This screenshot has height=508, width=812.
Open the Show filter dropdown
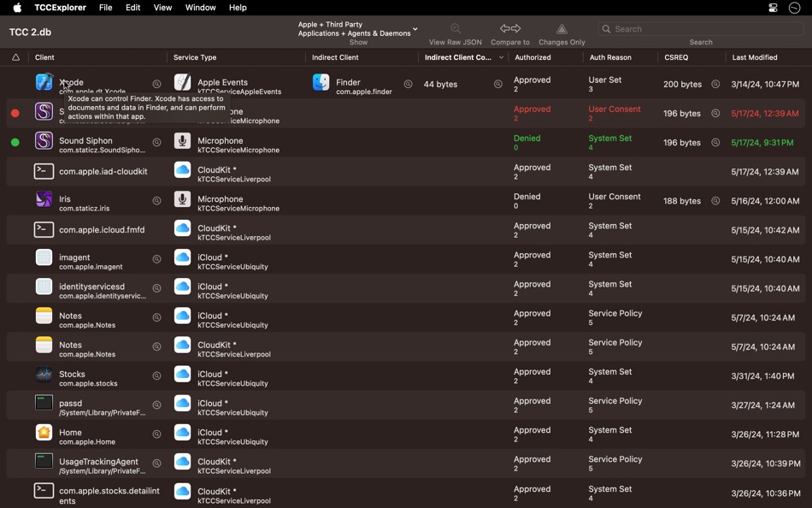pos(358,29)
